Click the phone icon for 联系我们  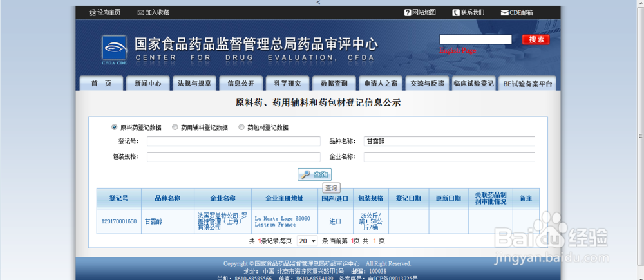point(455,12)
